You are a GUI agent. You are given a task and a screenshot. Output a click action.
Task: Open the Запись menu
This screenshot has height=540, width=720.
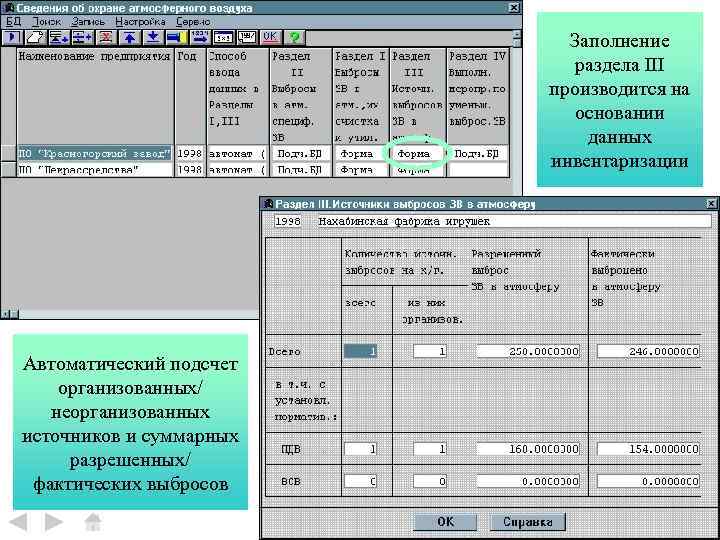[88, 22]
